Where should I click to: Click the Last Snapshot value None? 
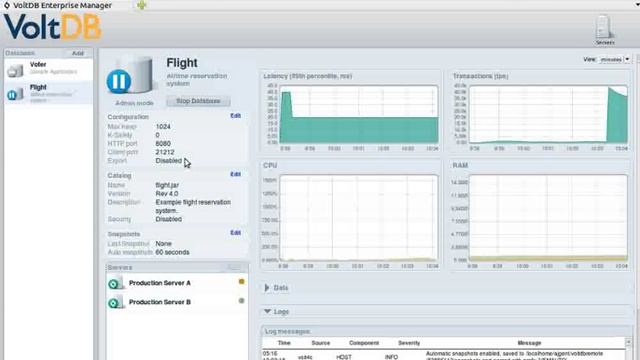point(163,244)
